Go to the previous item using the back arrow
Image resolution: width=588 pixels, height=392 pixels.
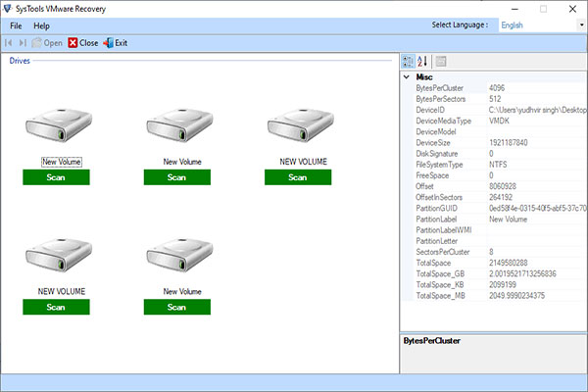coord(8,43)
